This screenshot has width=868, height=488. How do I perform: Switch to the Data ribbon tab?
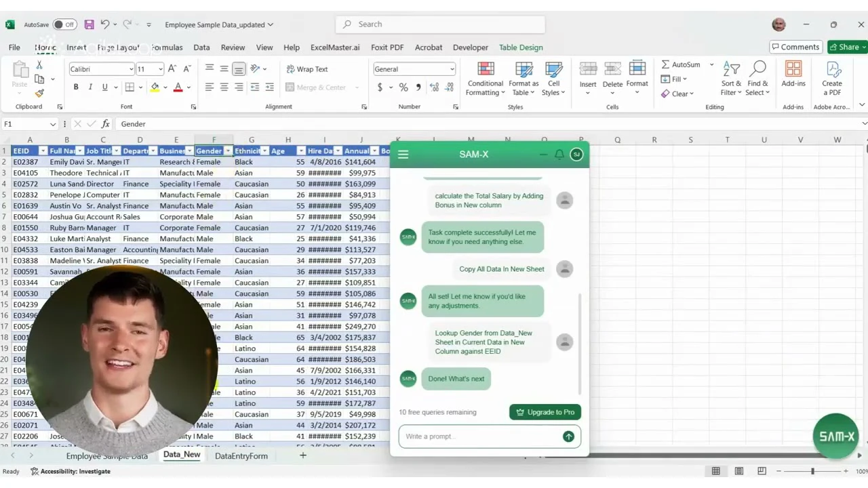[201, 47]
